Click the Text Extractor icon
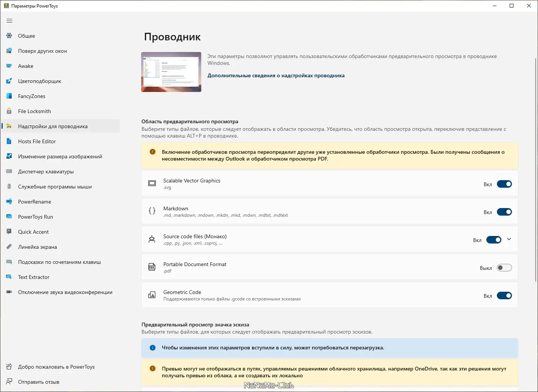This screenshot has height=392, width=538. tap(9, 277)
